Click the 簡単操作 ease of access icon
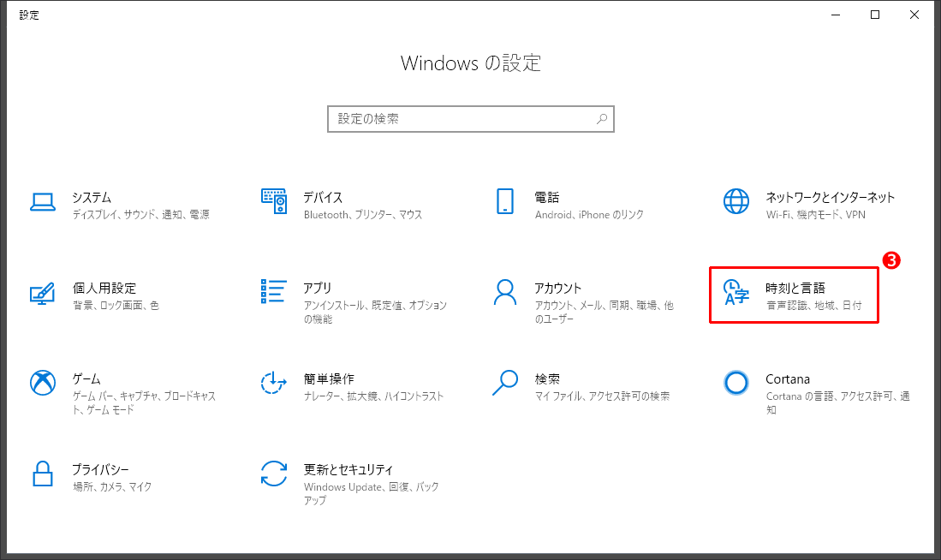Image resolution: width=941 pixels, height=560 pixels. (x=274, y=383)
